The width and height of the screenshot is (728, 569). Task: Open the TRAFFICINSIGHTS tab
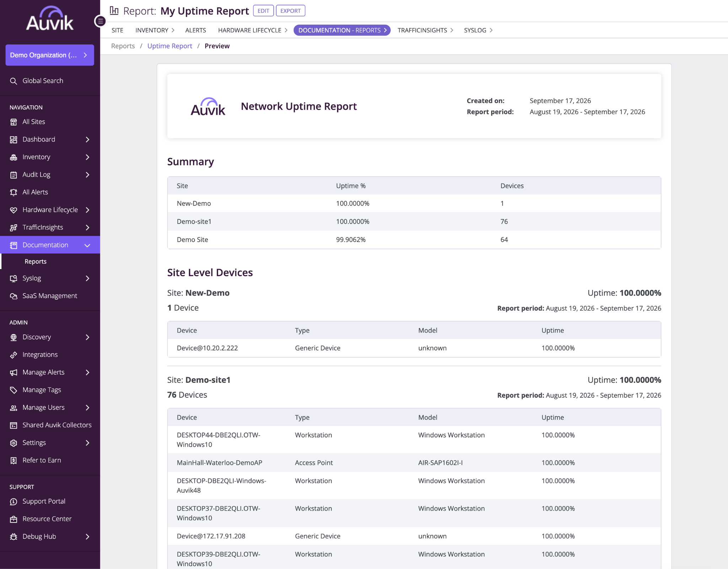point(425,30)
